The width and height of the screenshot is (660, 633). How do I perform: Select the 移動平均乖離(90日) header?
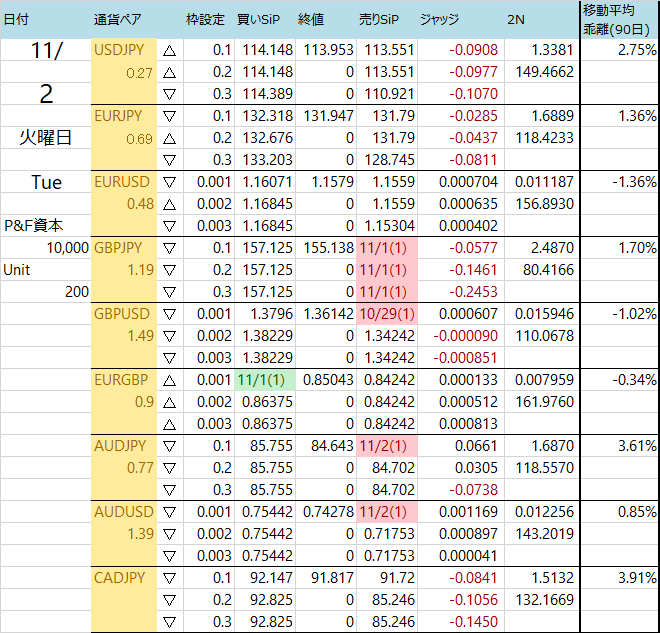point(617,19)
